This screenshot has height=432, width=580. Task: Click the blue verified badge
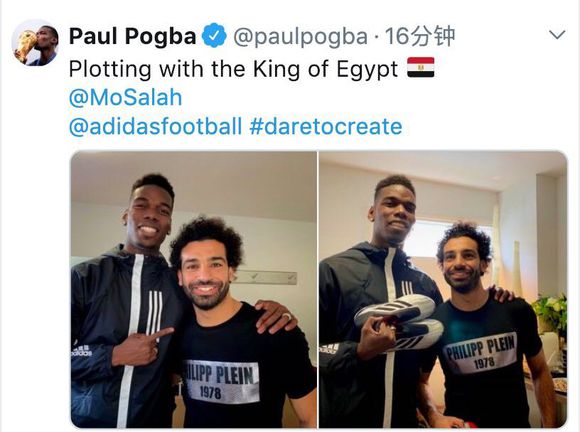point(214,36)
